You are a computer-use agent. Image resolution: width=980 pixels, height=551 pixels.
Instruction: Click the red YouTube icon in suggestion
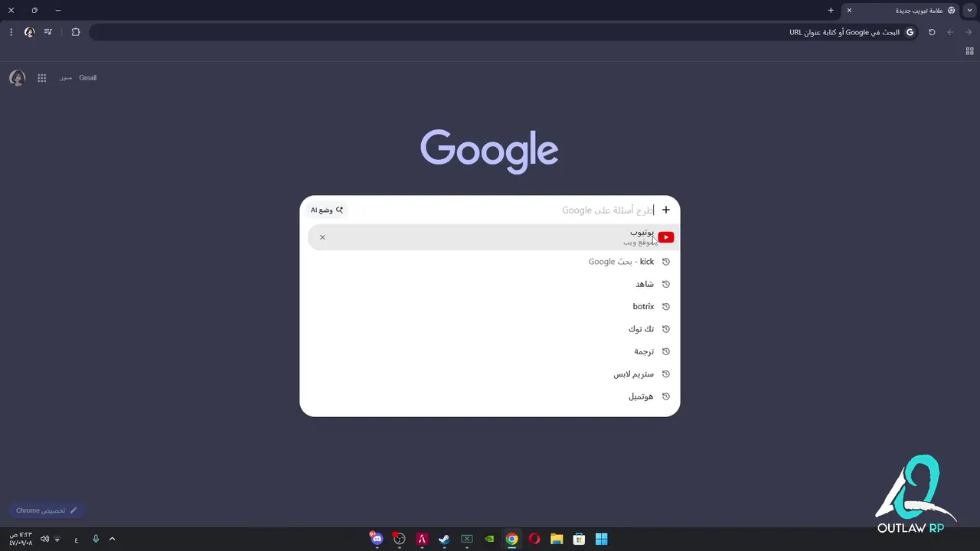(x=666, y=237)
